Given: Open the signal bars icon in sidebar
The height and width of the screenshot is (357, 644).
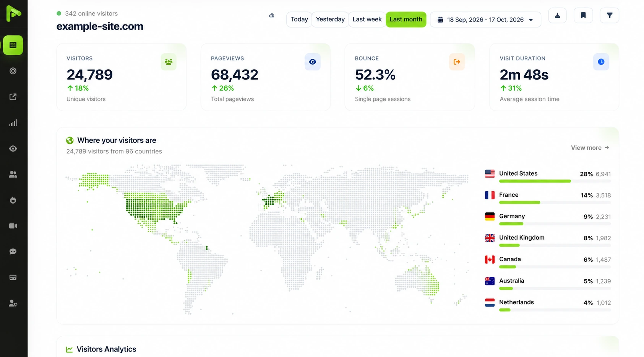Looking at the screenshot, I should pos(13,123).
